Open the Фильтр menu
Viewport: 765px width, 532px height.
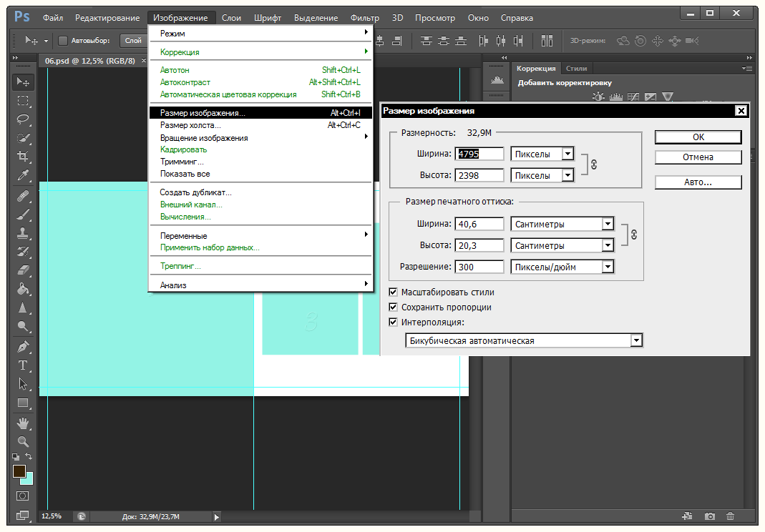coord(365,17)
